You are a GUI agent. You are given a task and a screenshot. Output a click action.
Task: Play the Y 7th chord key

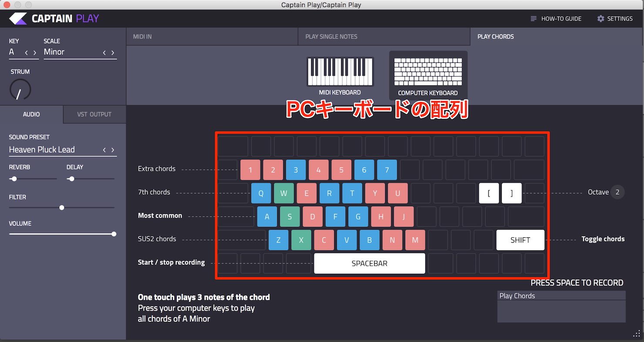[x=375, y=193]
